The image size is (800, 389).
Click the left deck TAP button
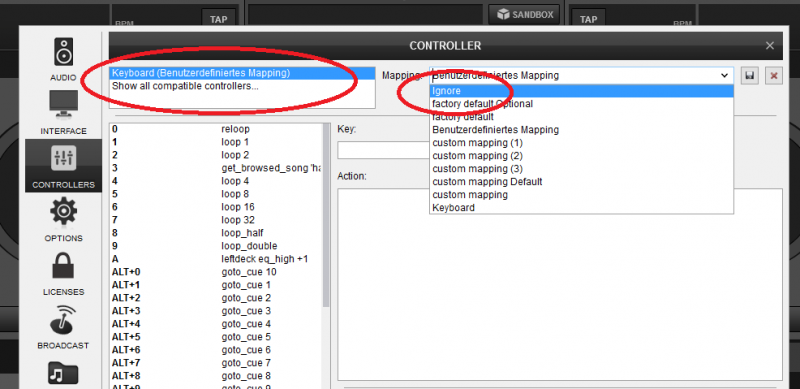pyautogui.click(x=219, y=19)
